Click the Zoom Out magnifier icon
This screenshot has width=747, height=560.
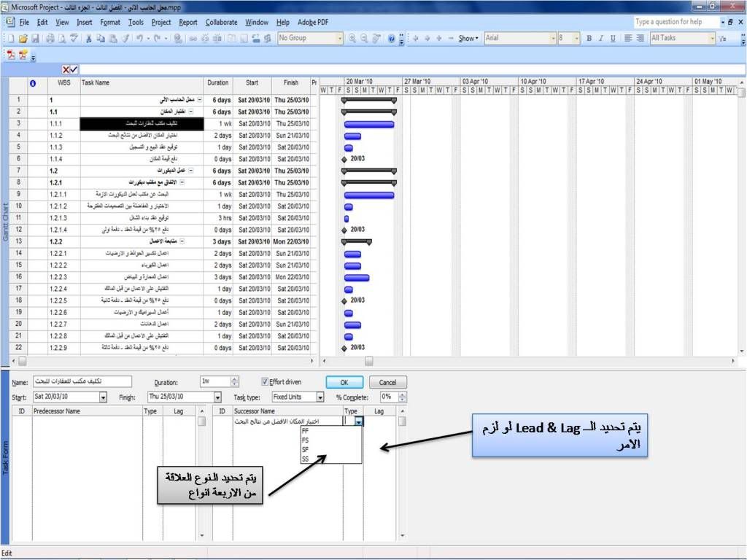[365, 39]
